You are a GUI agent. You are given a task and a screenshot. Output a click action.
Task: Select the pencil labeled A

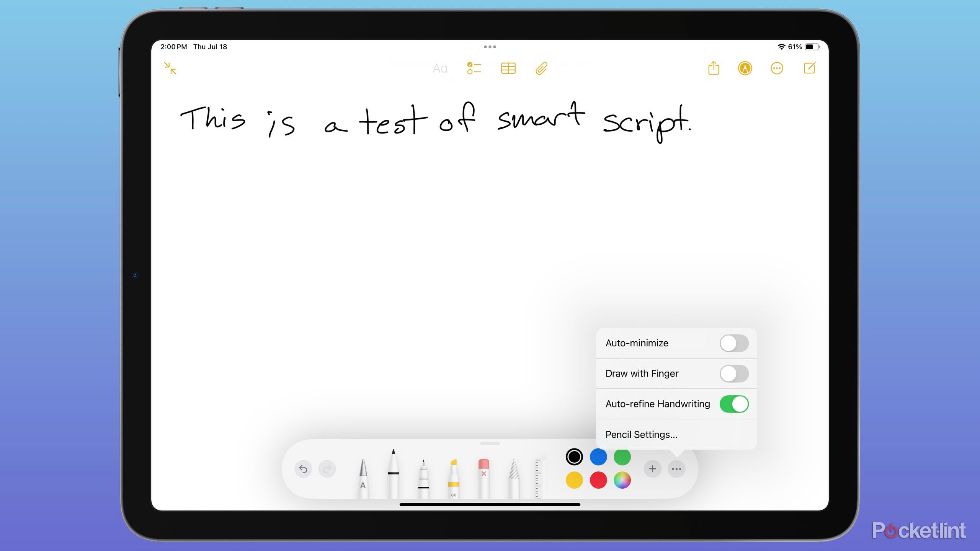point(363,478)
